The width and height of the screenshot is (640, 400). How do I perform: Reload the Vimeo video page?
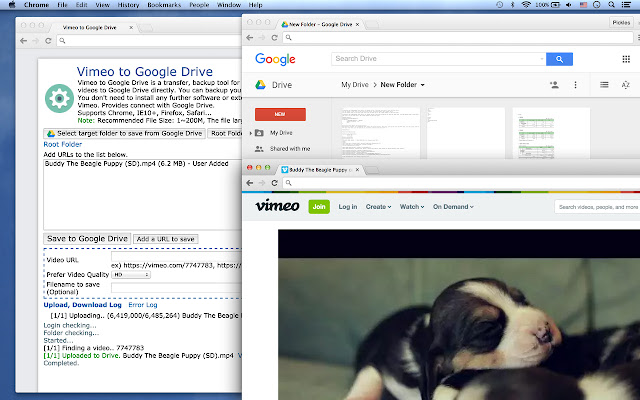pos(275,183)
